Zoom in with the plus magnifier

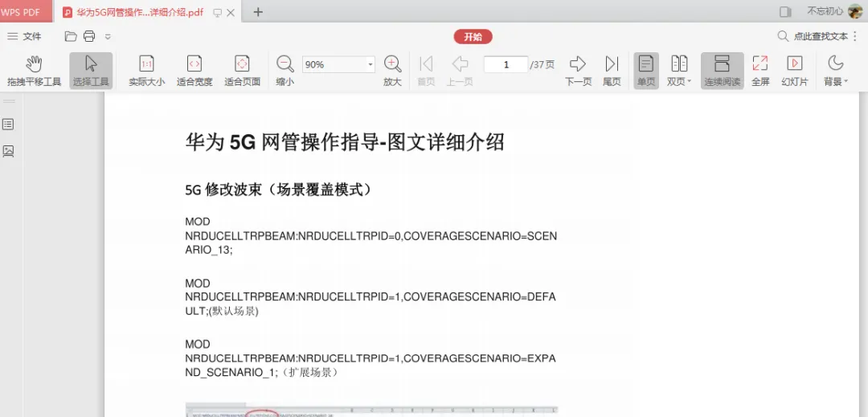pyautogui.click(x=392, y=71)
